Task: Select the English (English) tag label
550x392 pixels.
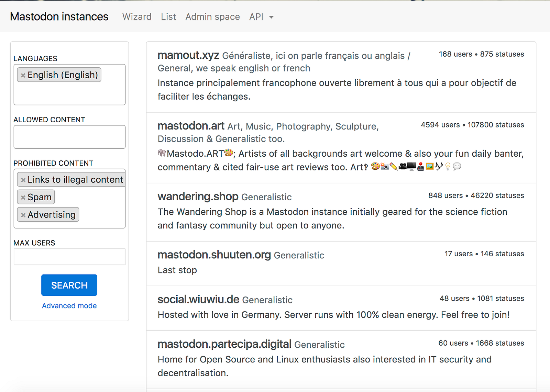Action: [63, 75]
